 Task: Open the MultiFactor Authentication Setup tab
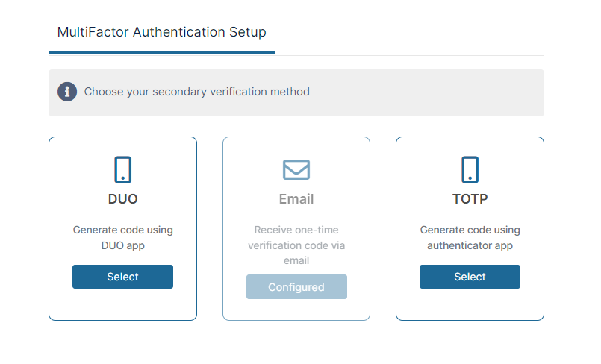point(161,32)
